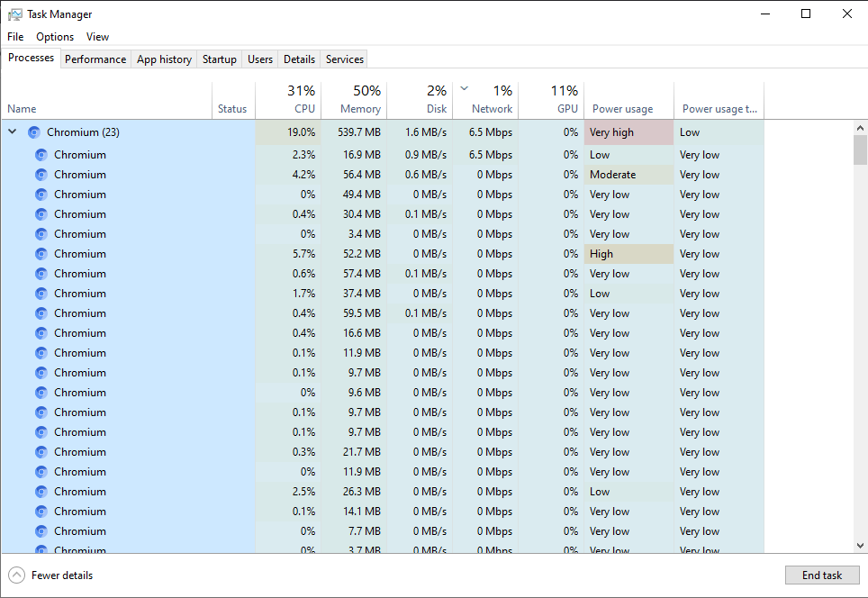Screen dimensions: 868x598
Task: Click the Fewer details link
Action: 59,575
